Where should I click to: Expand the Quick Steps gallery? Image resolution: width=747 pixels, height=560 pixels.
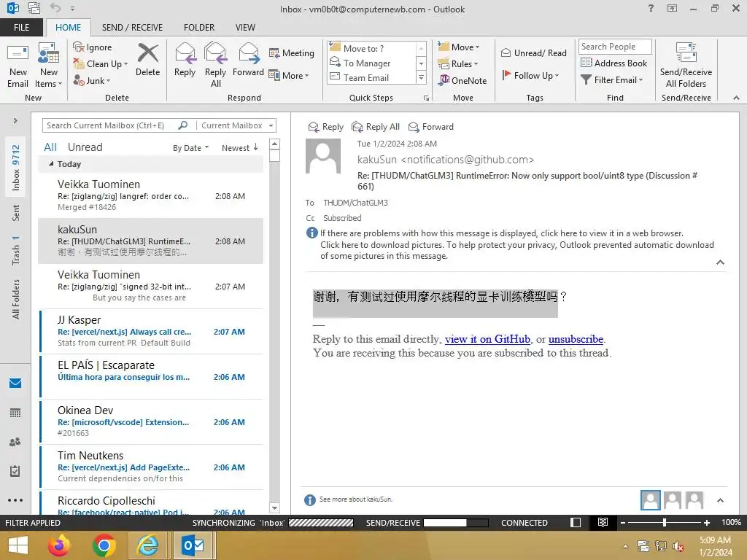coord(421,77)
